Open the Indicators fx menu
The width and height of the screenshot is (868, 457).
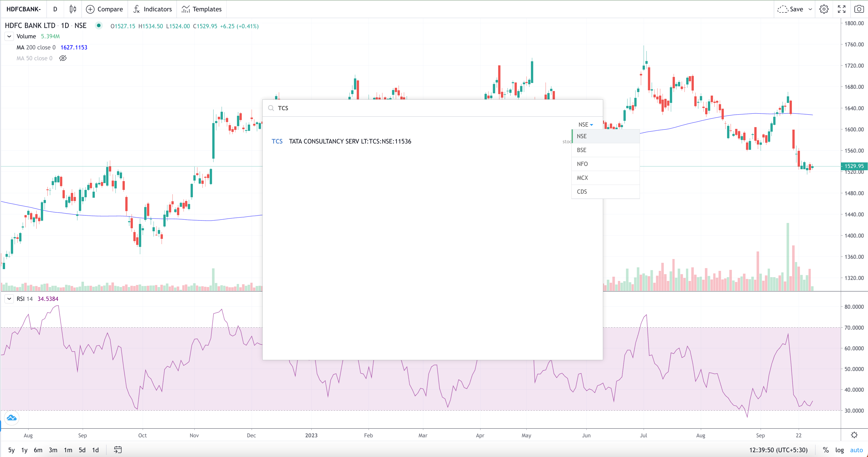coord(152,9)
